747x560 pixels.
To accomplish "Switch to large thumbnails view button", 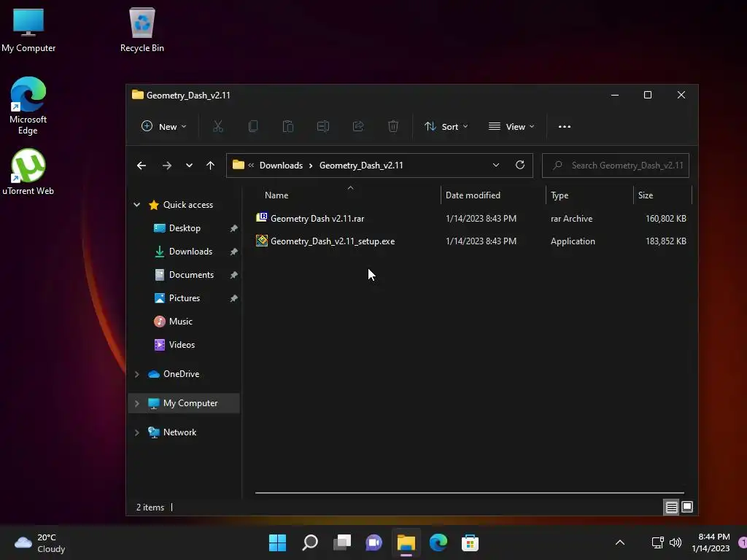I will 687,507.
